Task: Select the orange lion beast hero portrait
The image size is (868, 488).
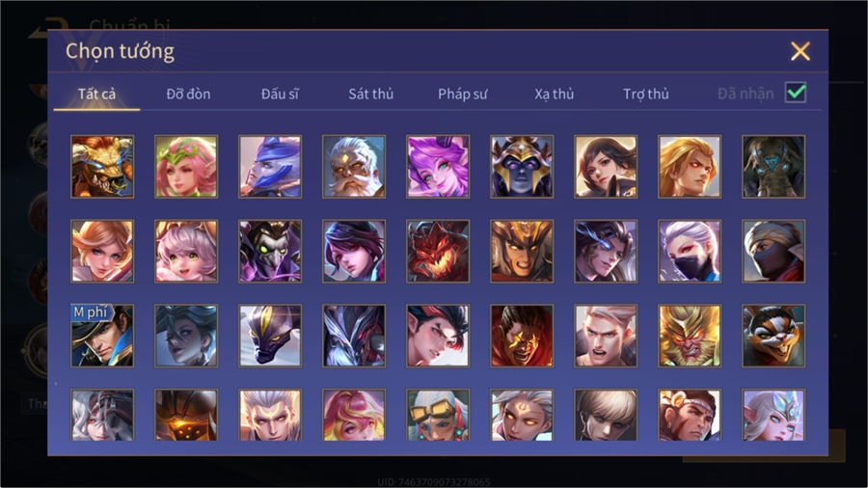Action: [x=102, y=167]
